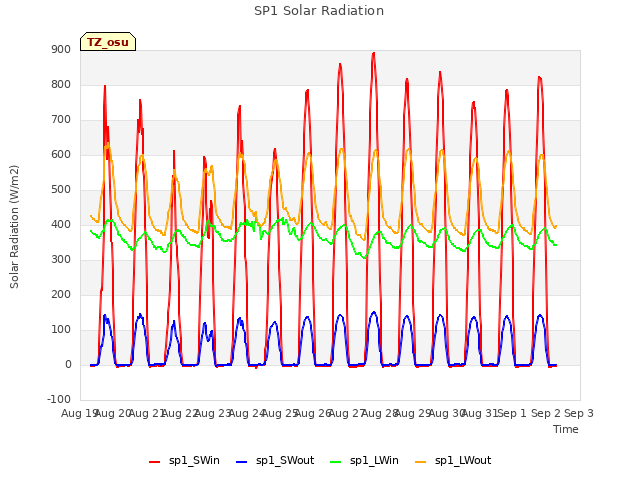The width and height of the screenshot is (640, 480).
Task: Select the sp1_LWout legend label
Action: coord(463,460)
